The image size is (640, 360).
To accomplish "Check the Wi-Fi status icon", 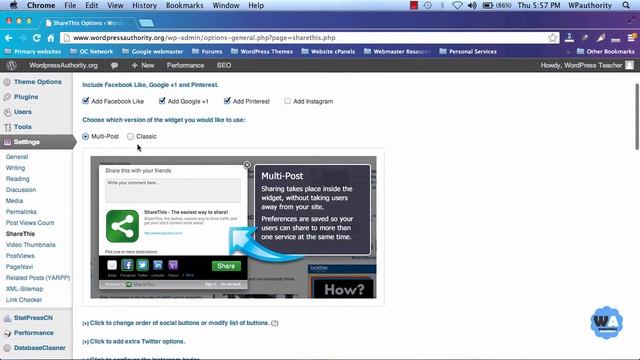I will click(x=458, y=5).
